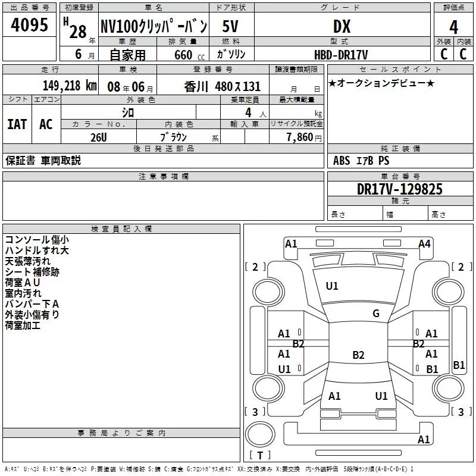The height and width of the screenshot is (476, 476).
Task: Click the U1 dent marker on the hood
Action: [332, 286]
